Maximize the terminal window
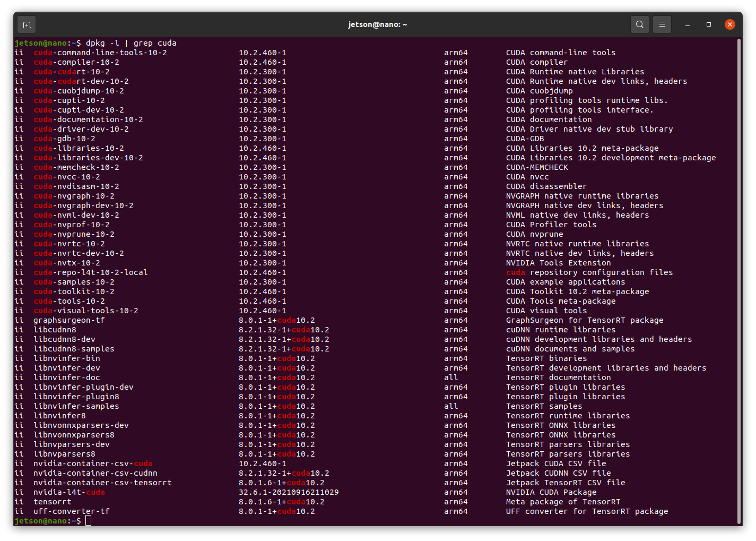756x541 pixels. pos(708,24)
